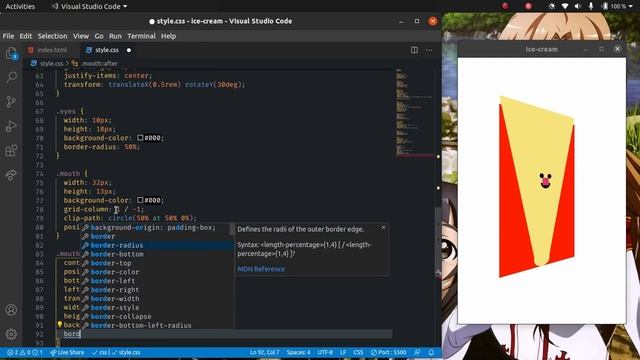Split the editor to the right

coord(414,50)
